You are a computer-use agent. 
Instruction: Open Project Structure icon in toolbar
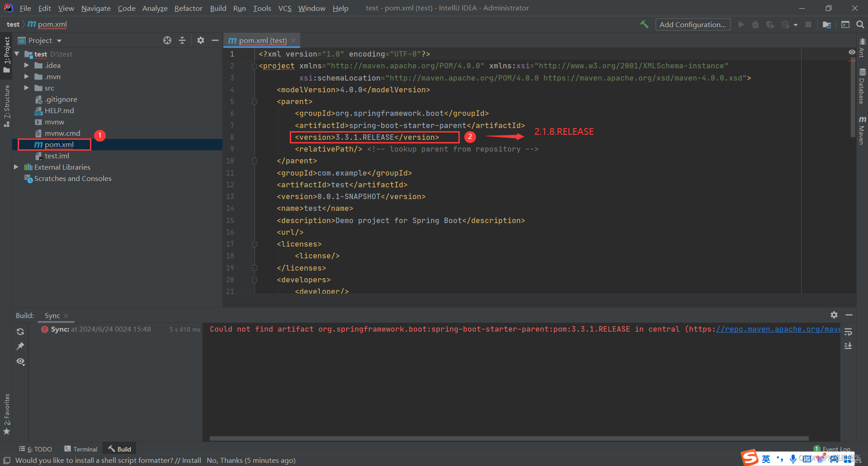[x=827, y=24]
